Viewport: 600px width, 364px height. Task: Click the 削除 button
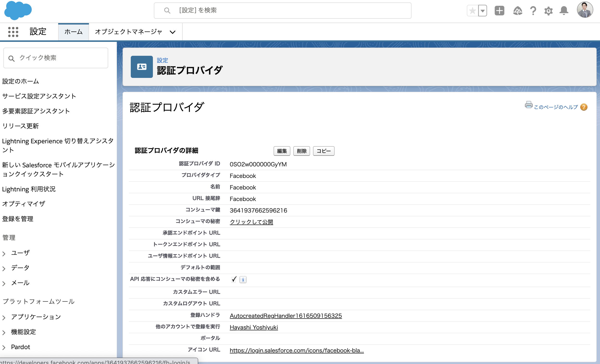(301, 151)
